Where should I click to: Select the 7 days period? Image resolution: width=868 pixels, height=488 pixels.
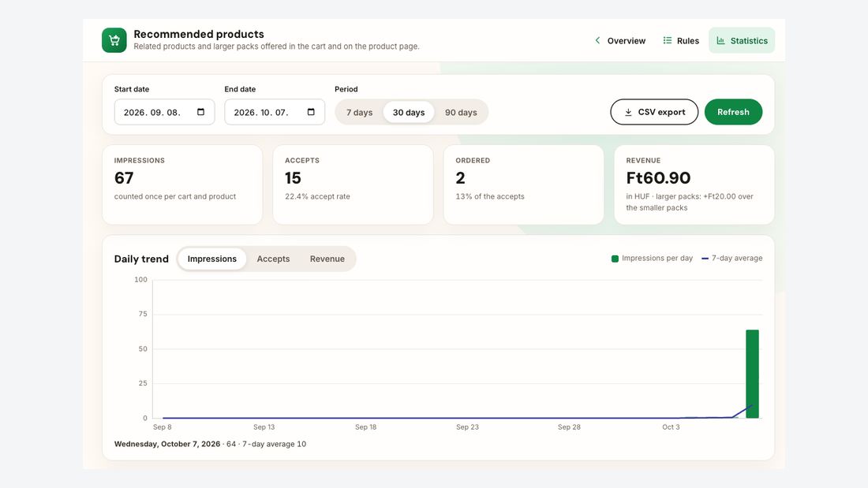359,112
